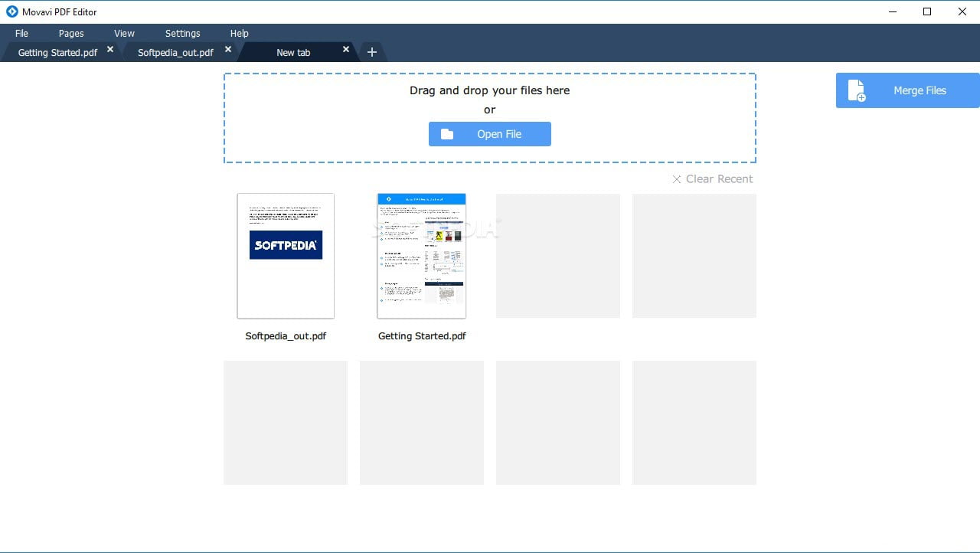Close the Movavi PDF Editor window
Image resolution: width=980 pixels, height=553 pixels.
pos(962,11)
